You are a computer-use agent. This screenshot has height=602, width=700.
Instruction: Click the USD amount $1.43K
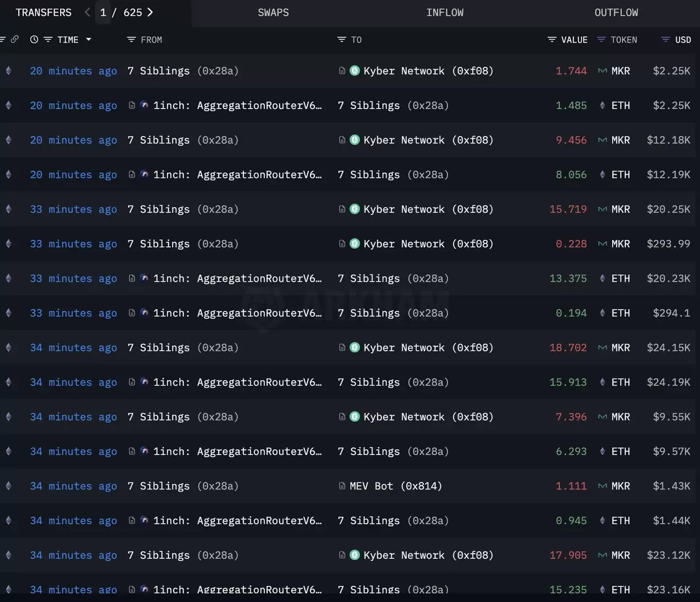[671, 486]
